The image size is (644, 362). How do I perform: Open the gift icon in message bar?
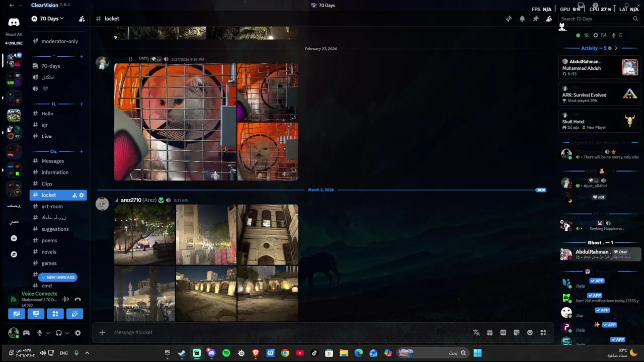tap(490, 332)
